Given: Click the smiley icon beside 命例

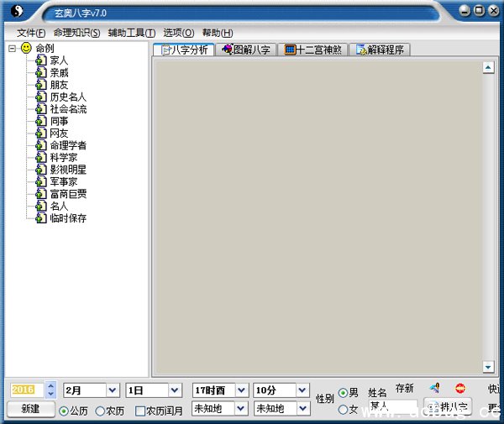Looking at the screenshot, I should [x=26, y=48].
